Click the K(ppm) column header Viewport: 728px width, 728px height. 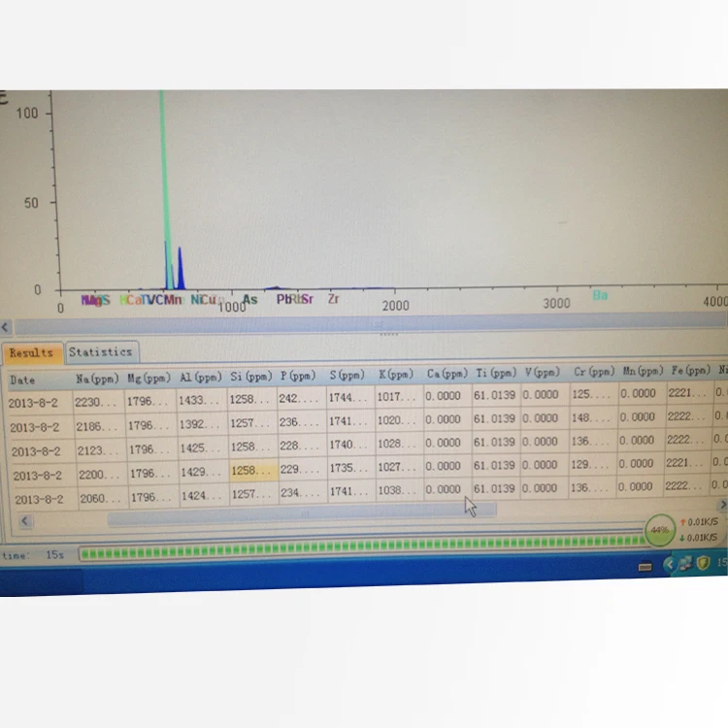point(396,374)
